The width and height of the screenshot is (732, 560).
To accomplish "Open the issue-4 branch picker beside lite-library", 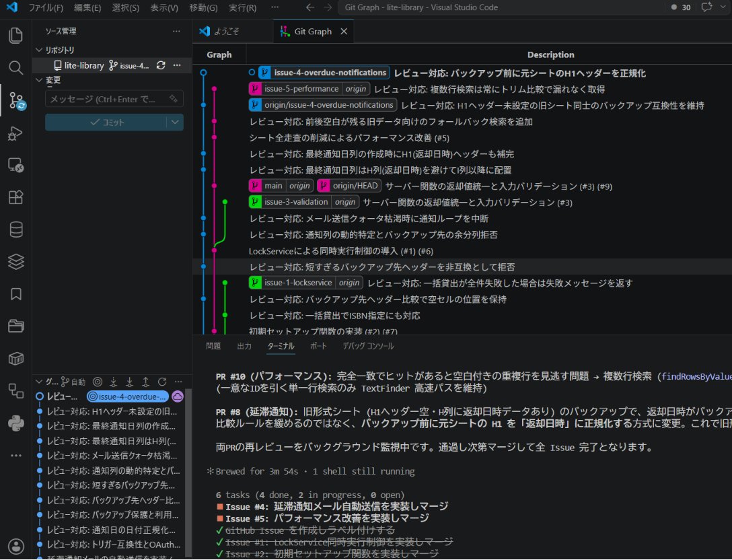I will tap(129, 65).
